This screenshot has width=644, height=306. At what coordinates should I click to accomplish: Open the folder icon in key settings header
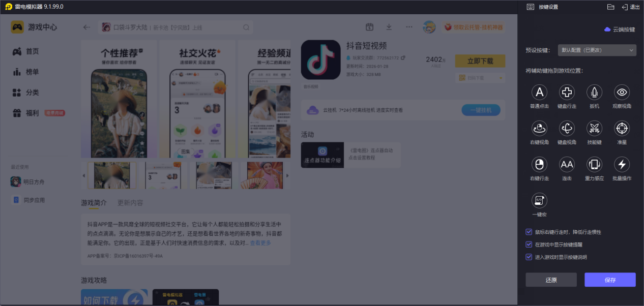point(611,7)
